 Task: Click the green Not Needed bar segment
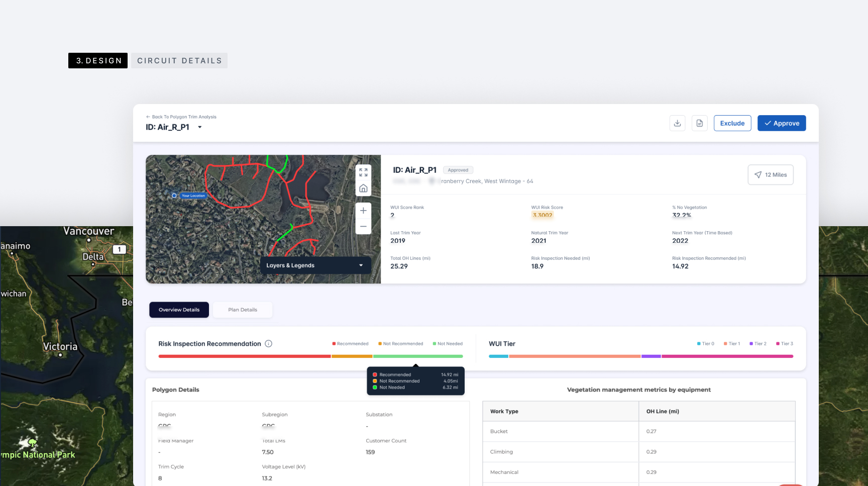pyautogui.click(x=418, y=356)
